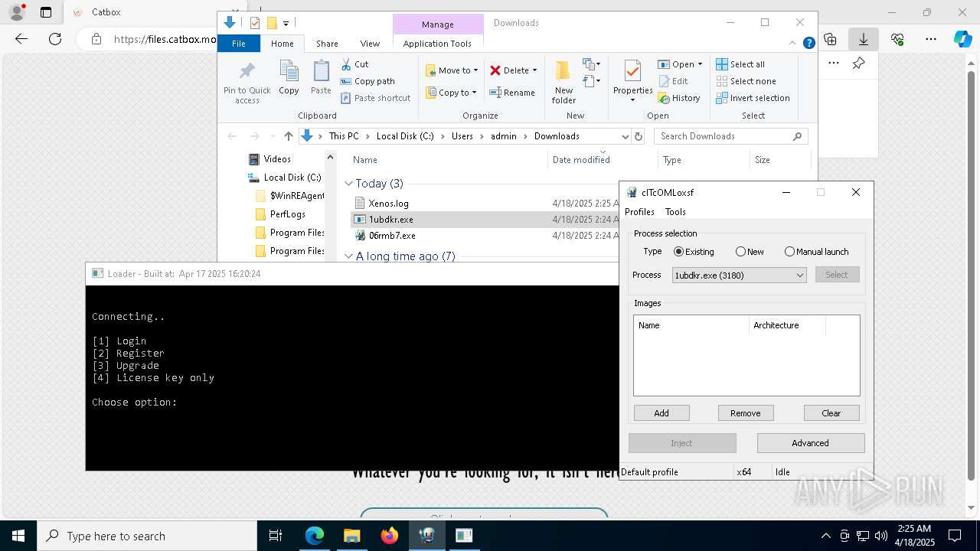Switch to the Share ribbon tab
The width and height of the screenshot is (980, 551).
[x=327, y=44]
